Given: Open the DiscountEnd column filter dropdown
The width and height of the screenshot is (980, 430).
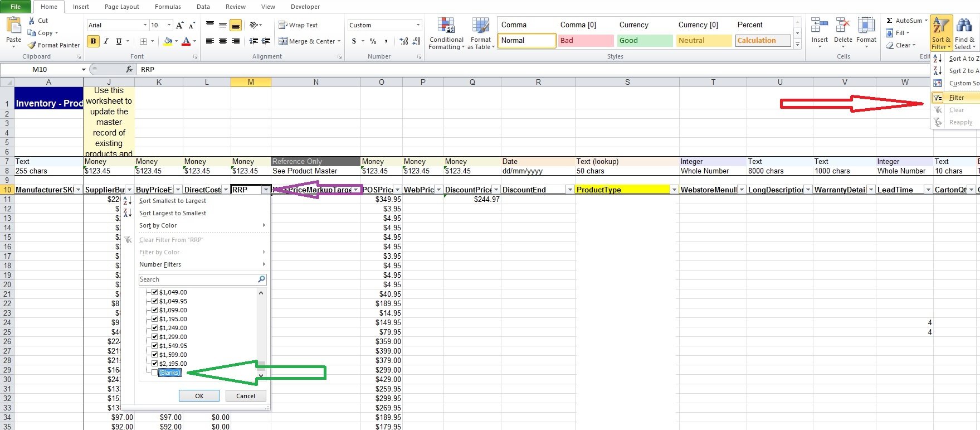Looking at the screenshot, I should 569,190.
